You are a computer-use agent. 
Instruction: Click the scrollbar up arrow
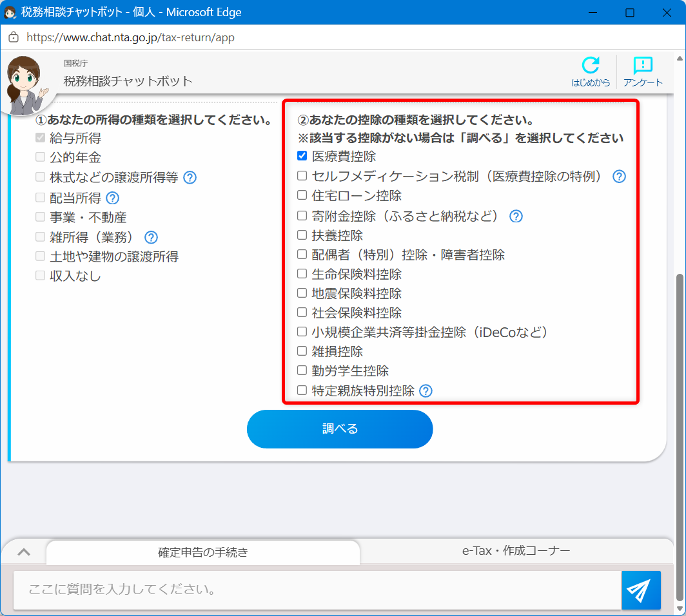point(680,58)
